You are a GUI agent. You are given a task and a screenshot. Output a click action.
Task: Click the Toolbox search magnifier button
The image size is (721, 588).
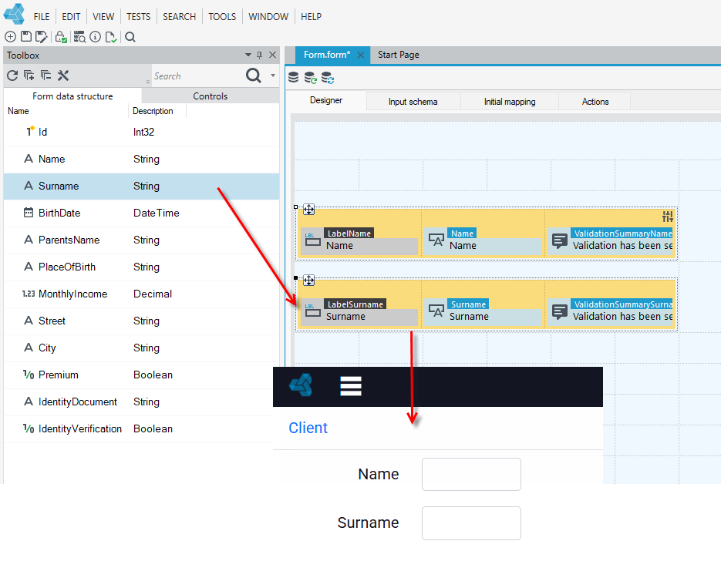coord(254,76)
